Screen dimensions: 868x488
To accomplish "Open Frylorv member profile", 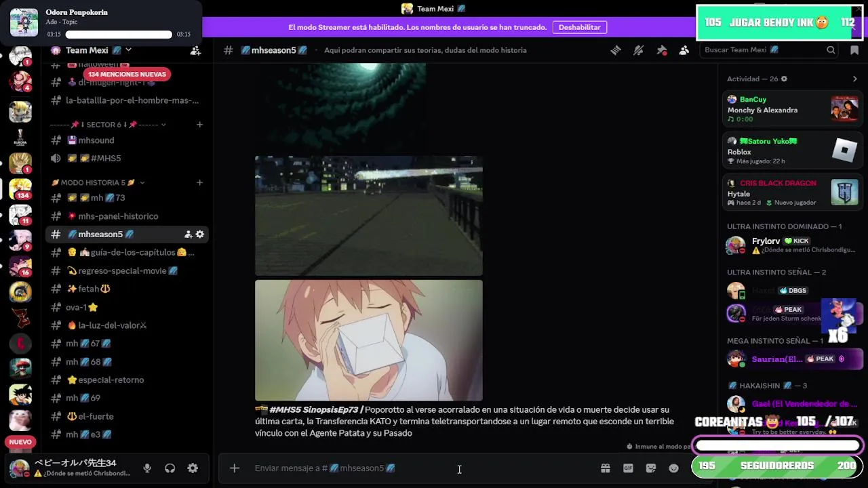I will tap(792, 245).
